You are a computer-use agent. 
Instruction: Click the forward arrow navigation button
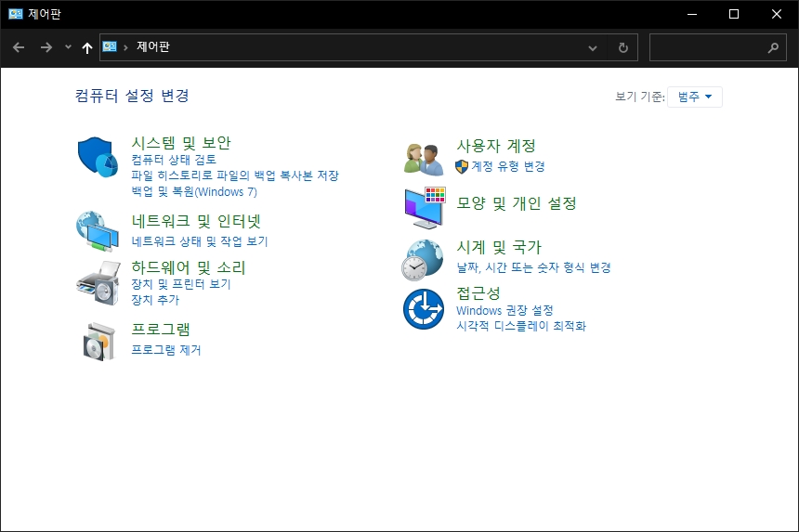point(46,47)
